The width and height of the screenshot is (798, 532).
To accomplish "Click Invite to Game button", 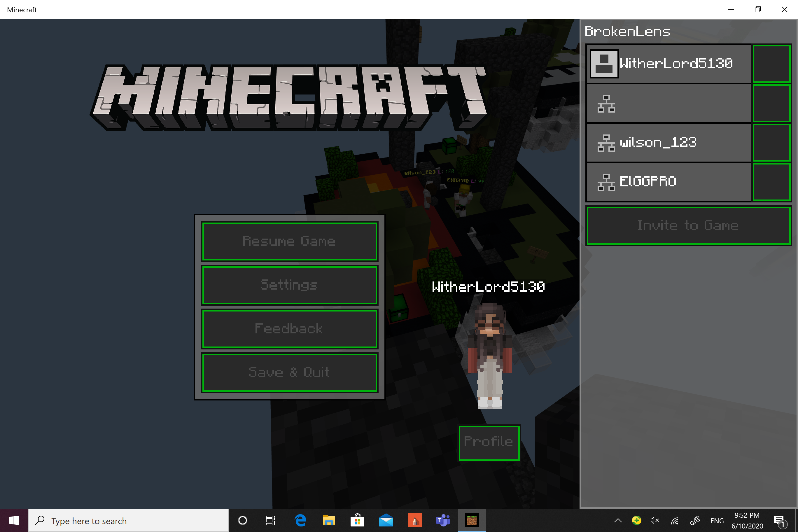I will coord(688,226).
